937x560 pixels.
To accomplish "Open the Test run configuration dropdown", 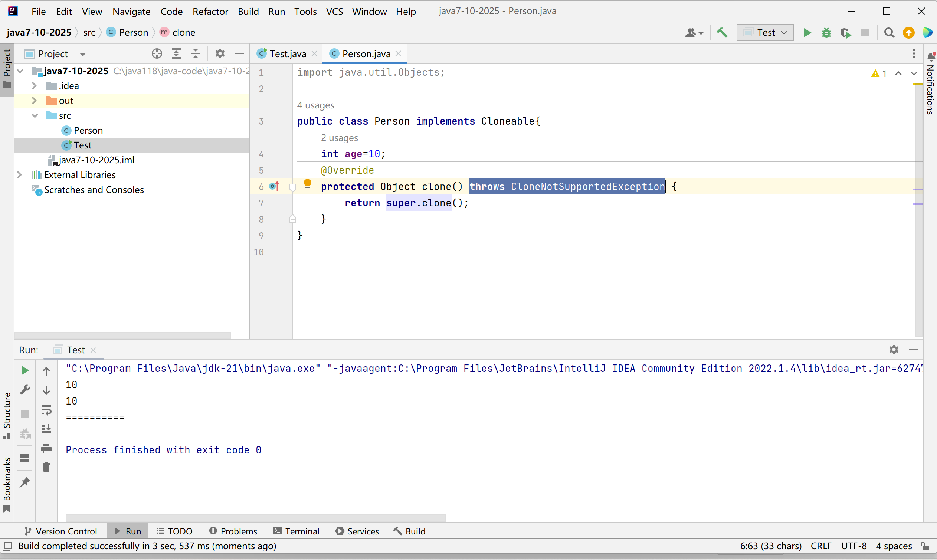I will tap(765, 32).
